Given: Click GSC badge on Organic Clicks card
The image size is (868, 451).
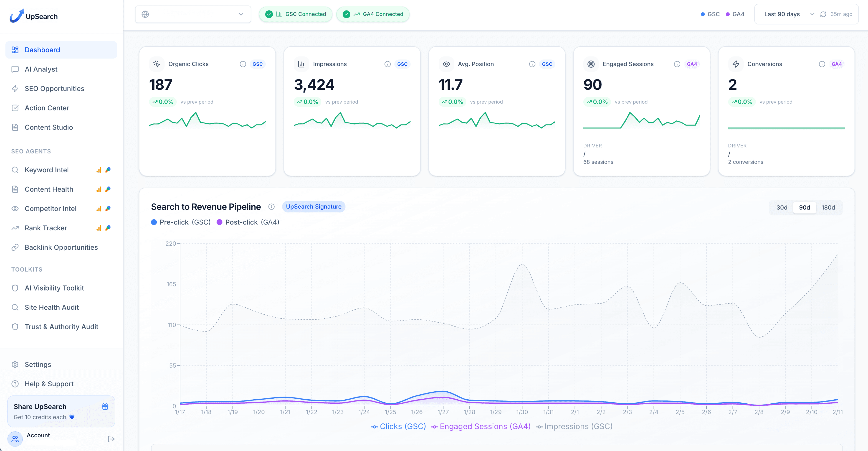Looking at the screenshot, I should pyautogui.click(x=258, y=64).
